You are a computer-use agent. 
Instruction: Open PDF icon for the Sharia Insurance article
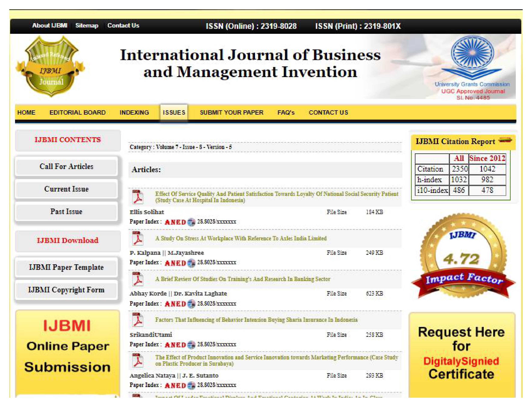tap(137, 320)
